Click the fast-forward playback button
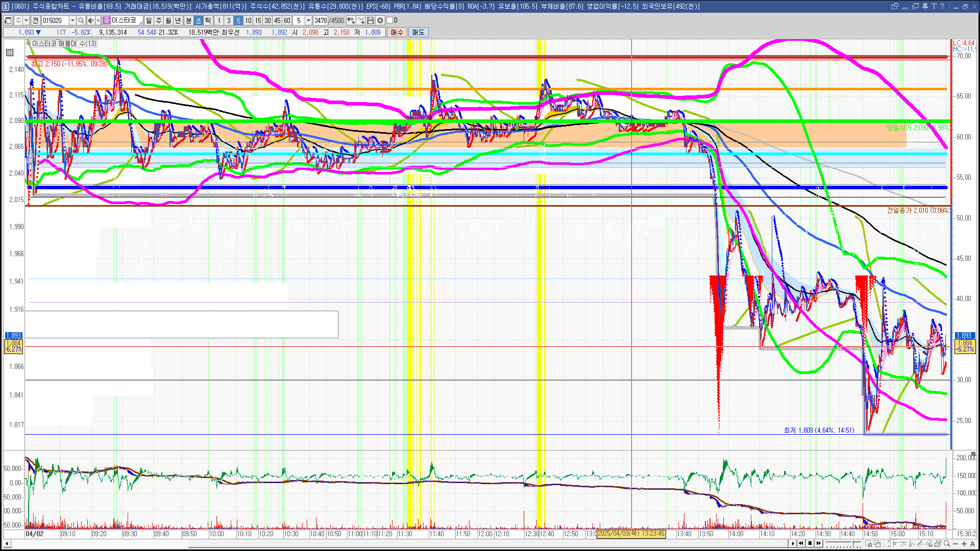Image resolution: width=980 pixels, height=551 pixels. [819, 543]
